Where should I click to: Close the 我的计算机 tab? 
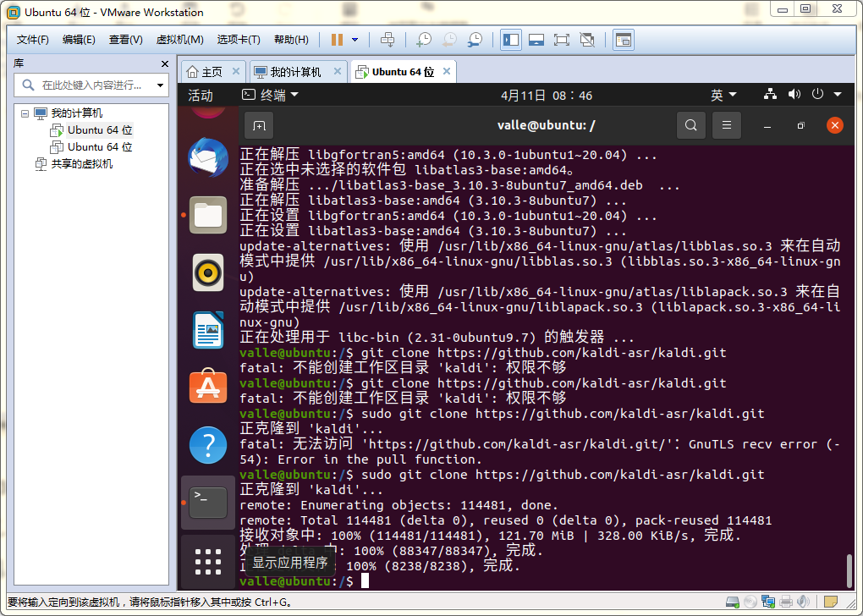point(338,72)
